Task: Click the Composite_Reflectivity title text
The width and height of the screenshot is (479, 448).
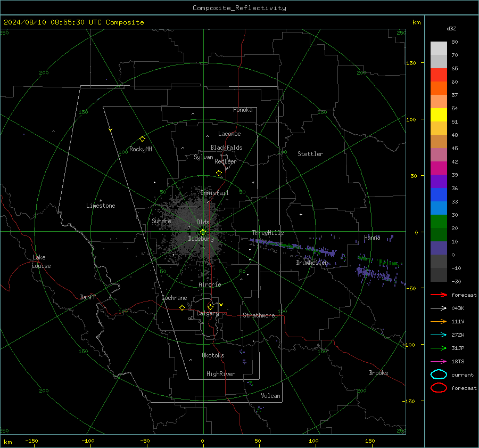Action: 239,8
